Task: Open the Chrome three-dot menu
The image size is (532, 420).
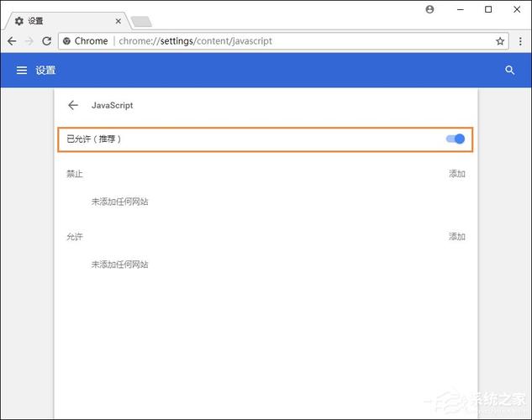Action: [520, 41]
